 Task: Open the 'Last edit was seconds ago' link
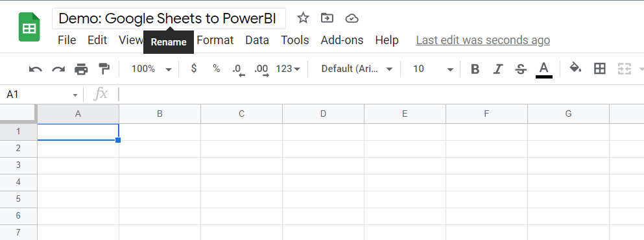pyautogui.click(x=483, y=40)
